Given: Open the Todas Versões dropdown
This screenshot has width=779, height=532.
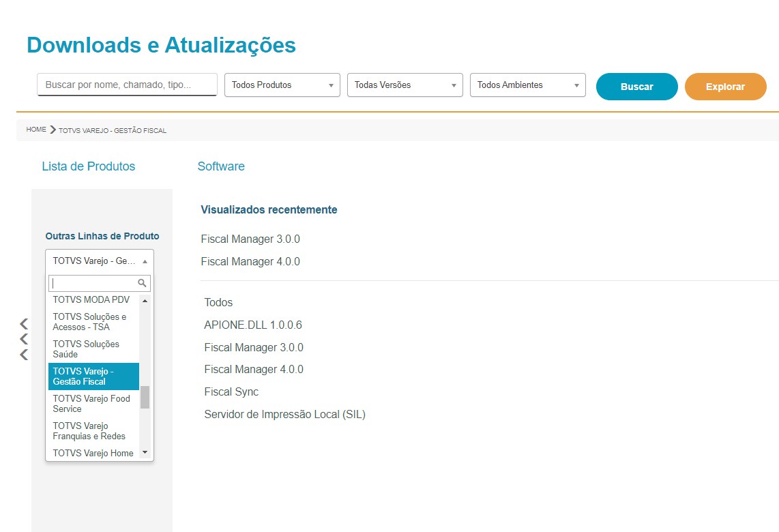Looking at the screenshot, I should click(405, 85).
